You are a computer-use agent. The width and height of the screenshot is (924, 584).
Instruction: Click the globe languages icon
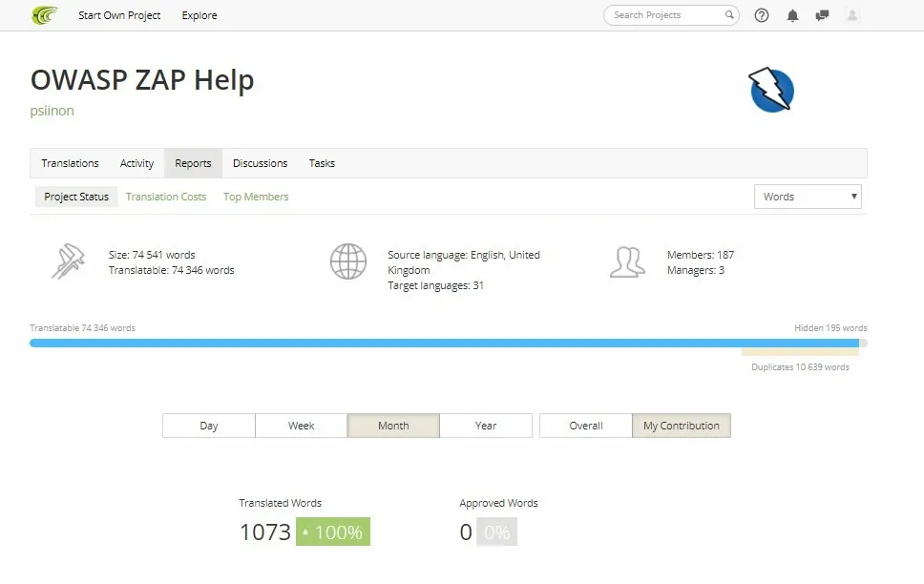(x=348, y=261)
